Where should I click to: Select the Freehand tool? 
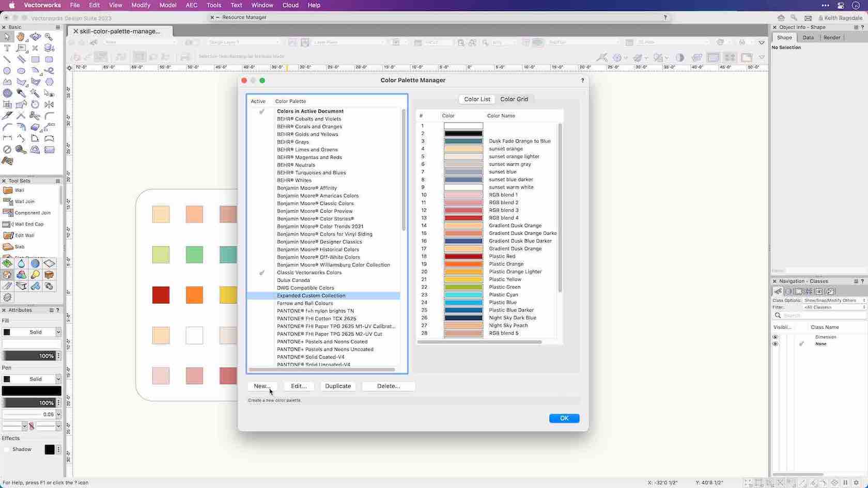click(49, 71)
